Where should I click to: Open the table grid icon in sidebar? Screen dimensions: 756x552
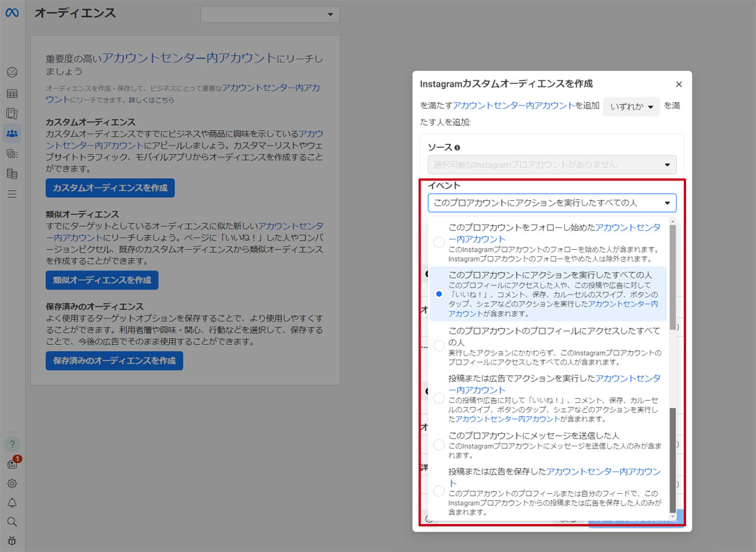pos(12,93)
